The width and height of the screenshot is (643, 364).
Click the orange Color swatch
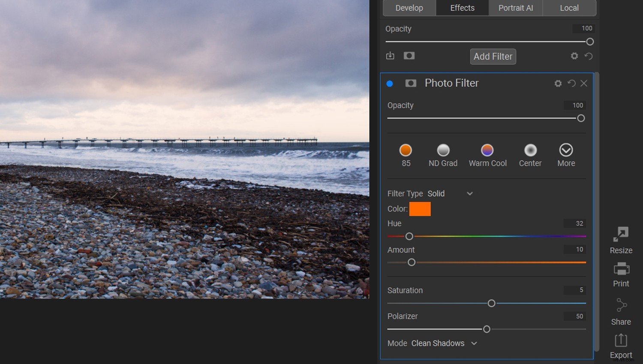pos(420,209)
